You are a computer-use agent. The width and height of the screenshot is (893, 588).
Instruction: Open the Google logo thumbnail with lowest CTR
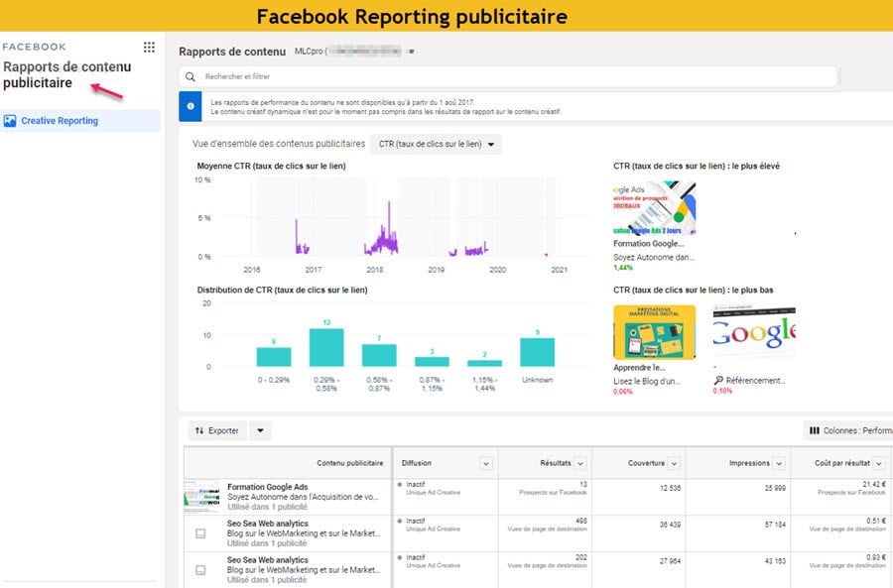[754, 332]
